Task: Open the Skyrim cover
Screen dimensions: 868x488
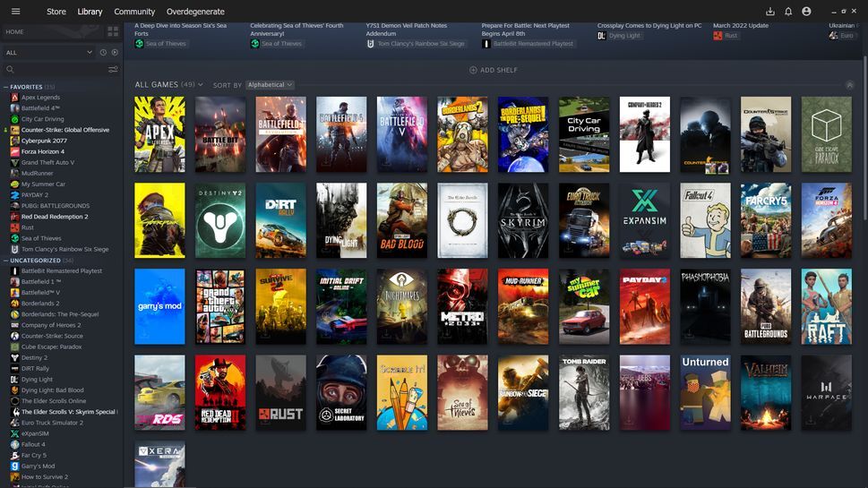Action: 523,220
